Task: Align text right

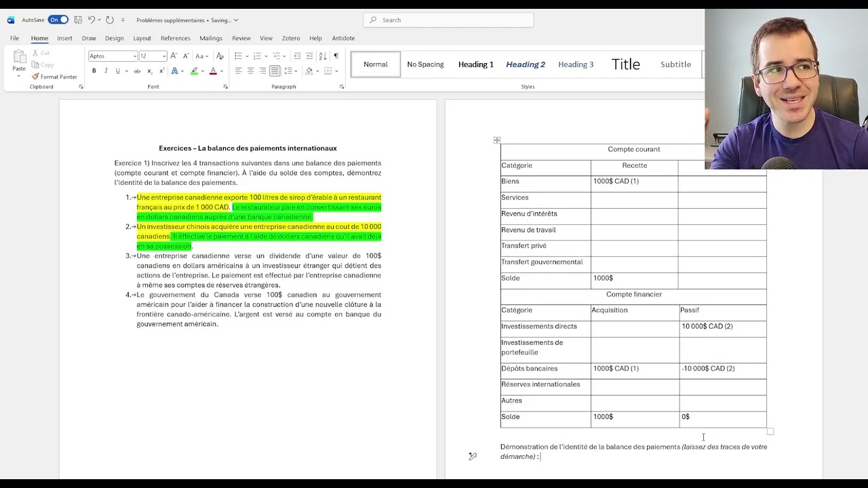Action: pyautogui.click(x=262, y=71)
